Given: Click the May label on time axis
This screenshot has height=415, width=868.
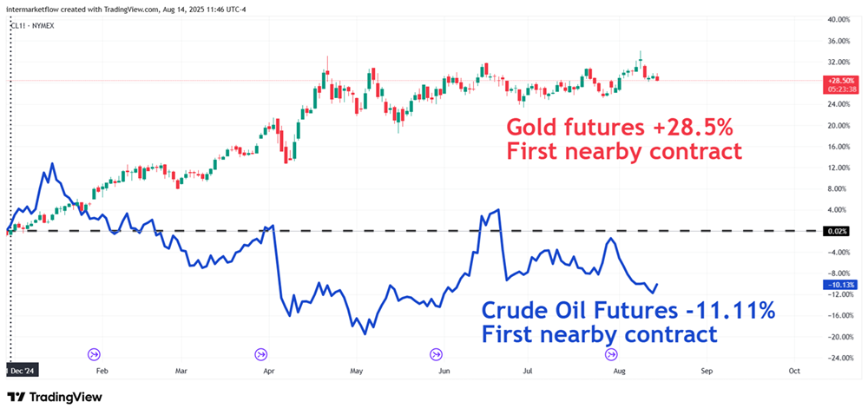Looking at the screenshot, I should [356, 370].
